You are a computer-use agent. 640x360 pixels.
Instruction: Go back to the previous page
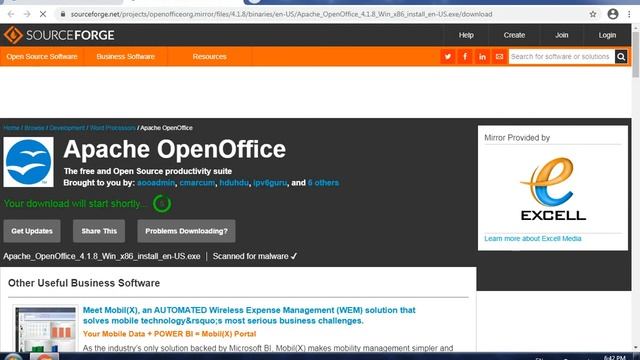click(x=11, y=14)
